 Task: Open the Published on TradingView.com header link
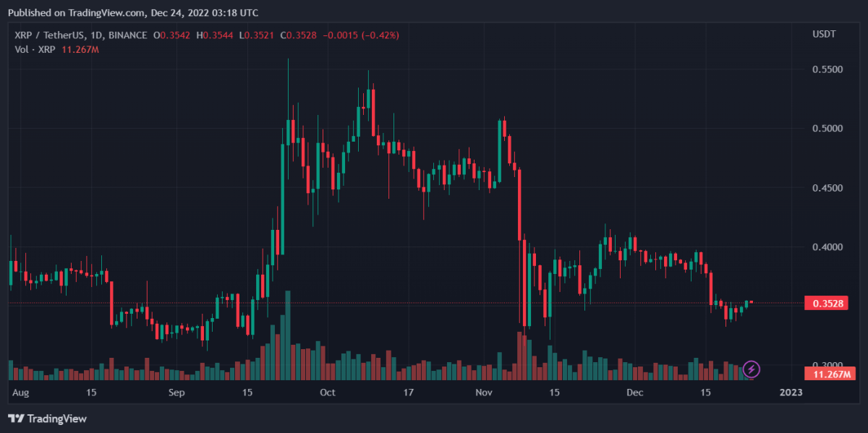click(x=132, y=12)
